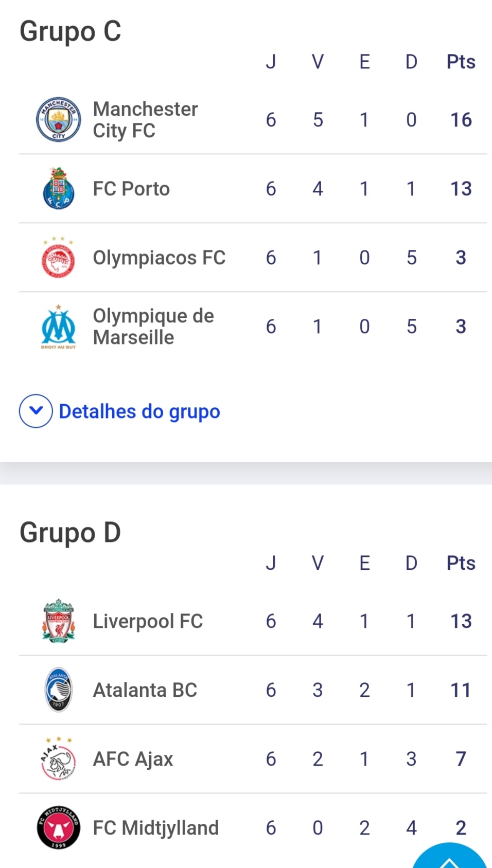Select the Atalanta BC team name
492x868 pixels.
coord(145,690)
